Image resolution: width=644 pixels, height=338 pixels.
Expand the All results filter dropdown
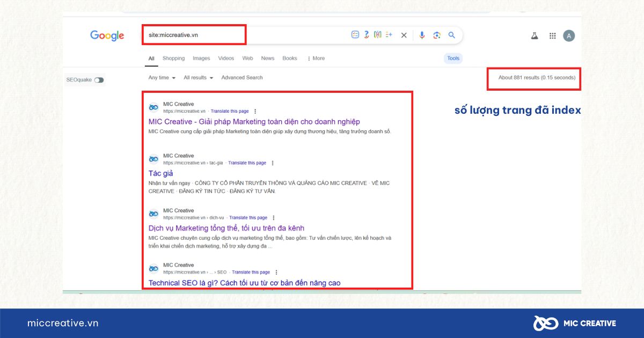tap(199, 78)
